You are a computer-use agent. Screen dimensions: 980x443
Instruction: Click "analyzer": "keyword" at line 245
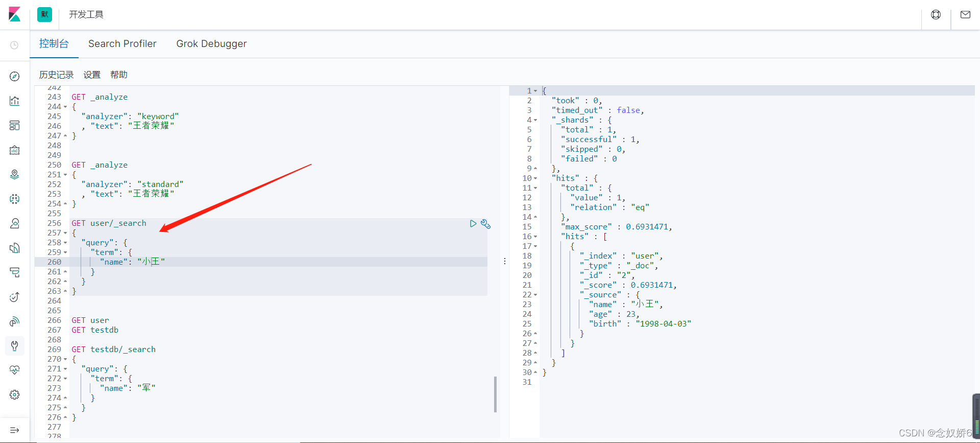point(130,116)
